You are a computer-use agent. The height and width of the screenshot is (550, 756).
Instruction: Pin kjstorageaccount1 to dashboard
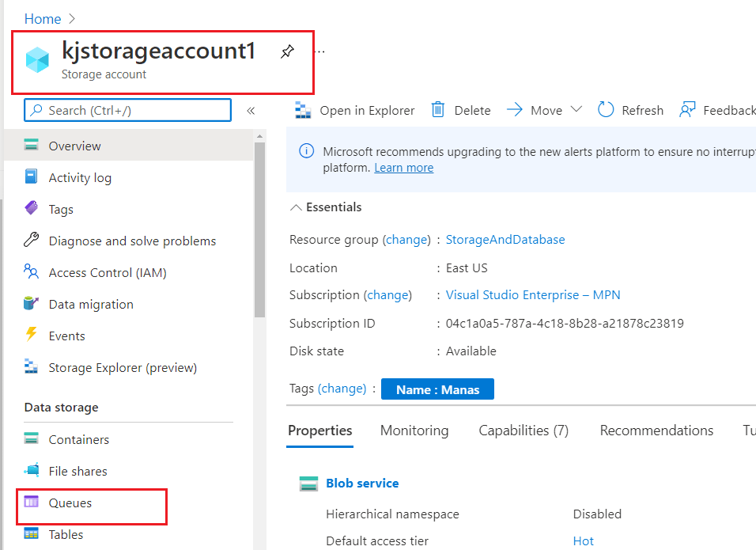(287, 51)
